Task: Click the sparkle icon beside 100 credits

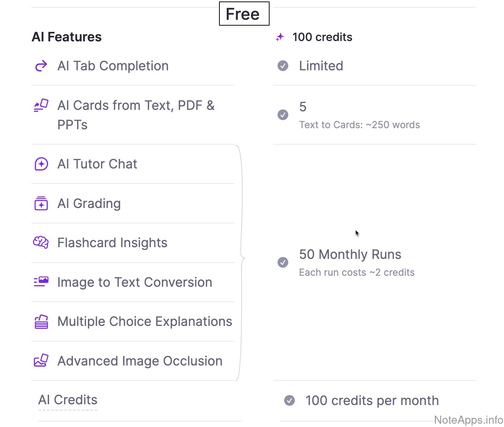Action: (280, 37)
